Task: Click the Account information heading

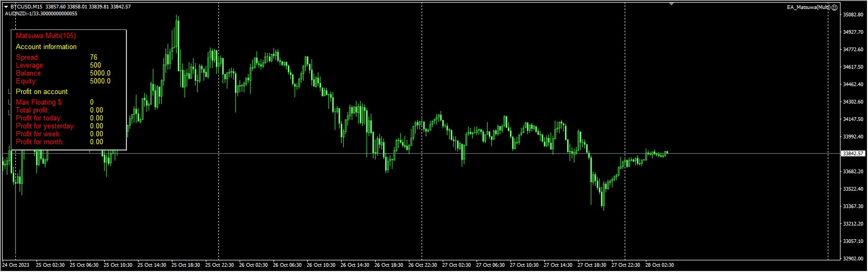Action: [x=46, y=47]
